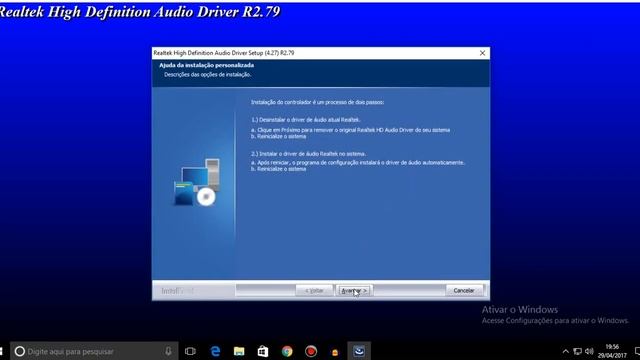Open File Explorer from taskbar
640x360 pixels.
pos(239,351)
